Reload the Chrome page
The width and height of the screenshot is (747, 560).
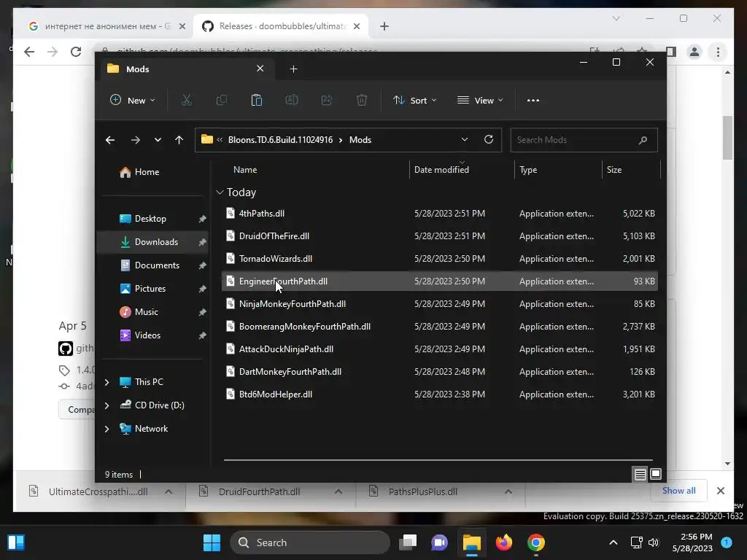point(76,52)
